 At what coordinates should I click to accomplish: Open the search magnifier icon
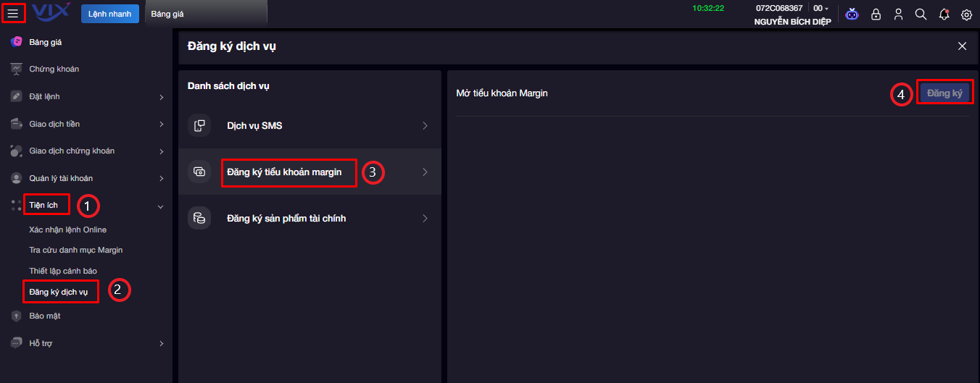(x=921, y=14)
